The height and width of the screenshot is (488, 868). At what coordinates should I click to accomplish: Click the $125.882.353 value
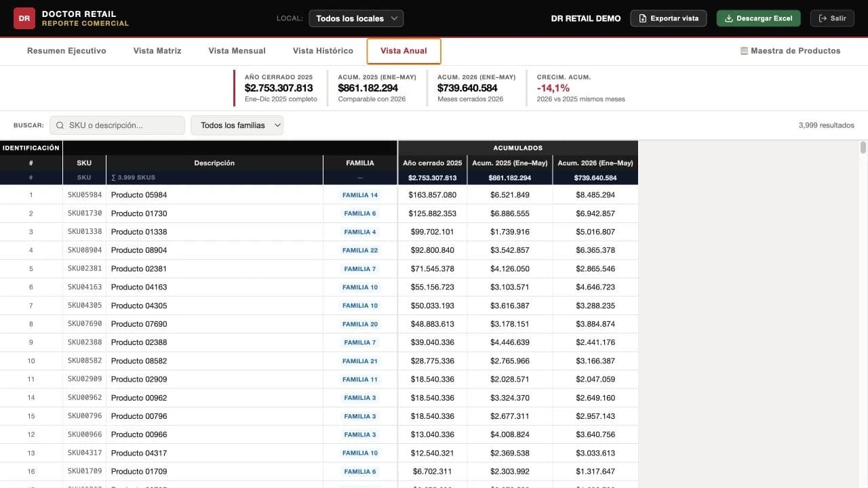[433, 213]
